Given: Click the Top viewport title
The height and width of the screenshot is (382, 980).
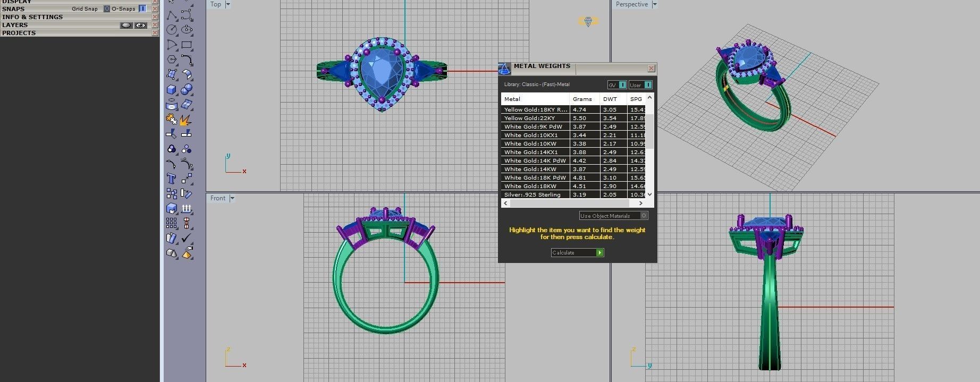Looking at the screenshot, I should tap(216, 4).
